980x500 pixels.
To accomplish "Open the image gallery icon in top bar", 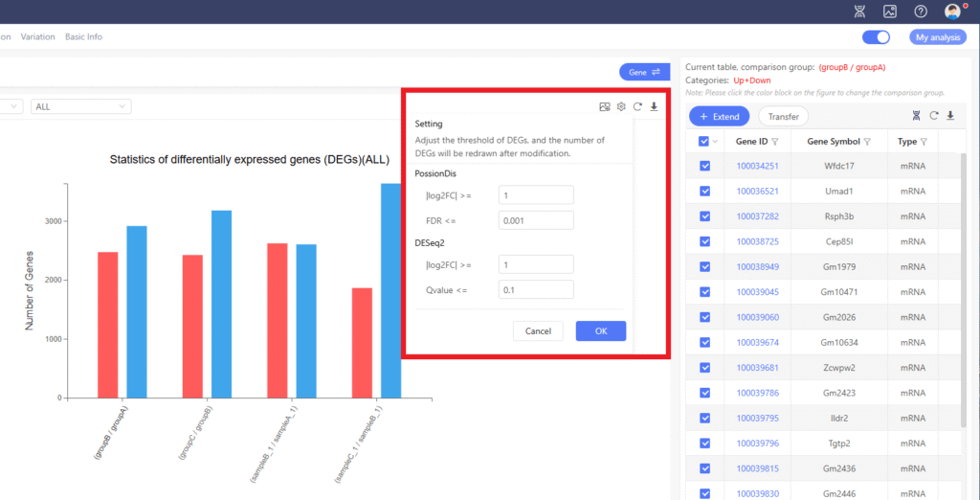I will click(890, 11).
